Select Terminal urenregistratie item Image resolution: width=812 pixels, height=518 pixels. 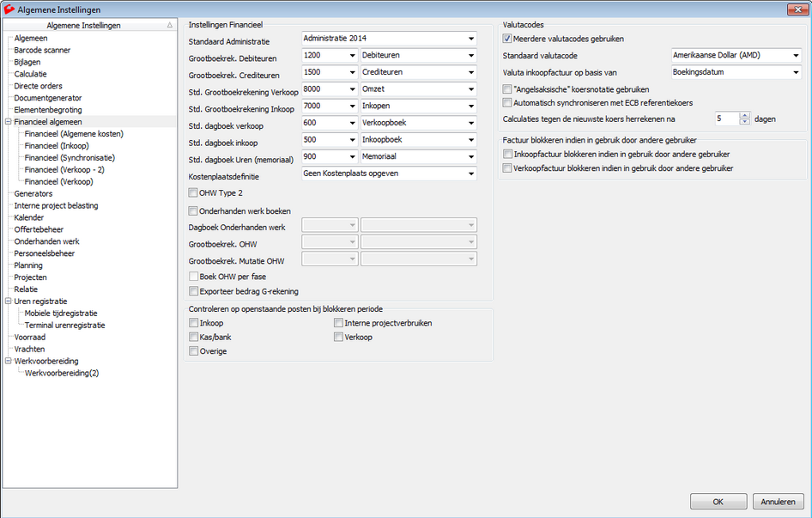click(x=64, y=325)
